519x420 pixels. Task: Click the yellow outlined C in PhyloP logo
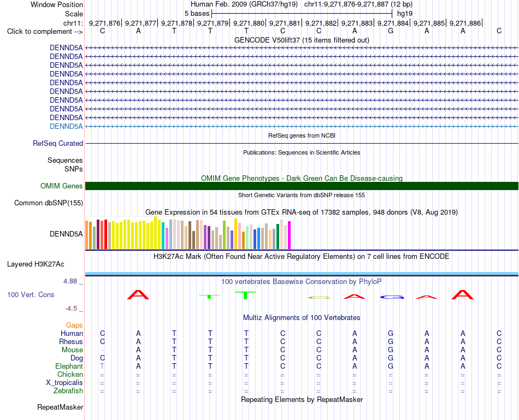click(319, 298)
